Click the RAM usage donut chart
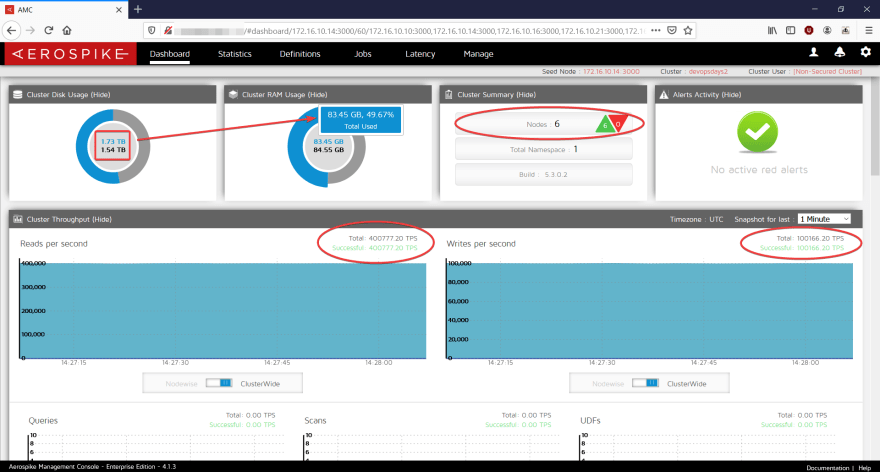Screen dimensions: 880x472 click(327, 147)
